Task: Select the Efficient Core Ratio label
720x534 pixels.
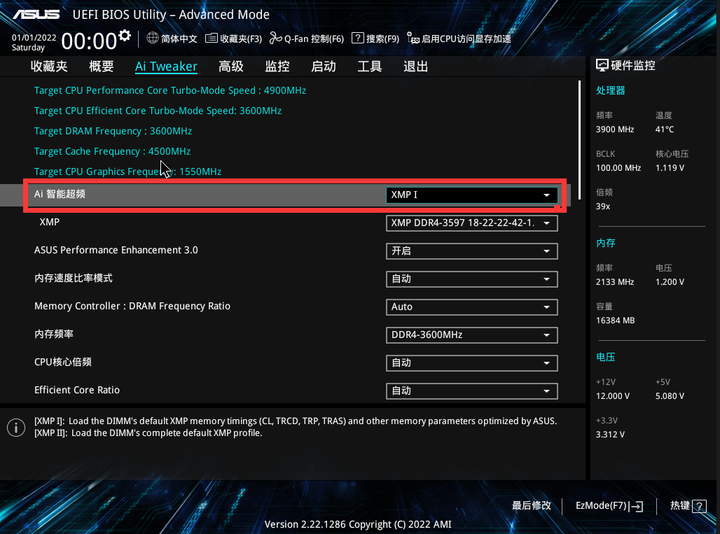Action: click(77, 390)
